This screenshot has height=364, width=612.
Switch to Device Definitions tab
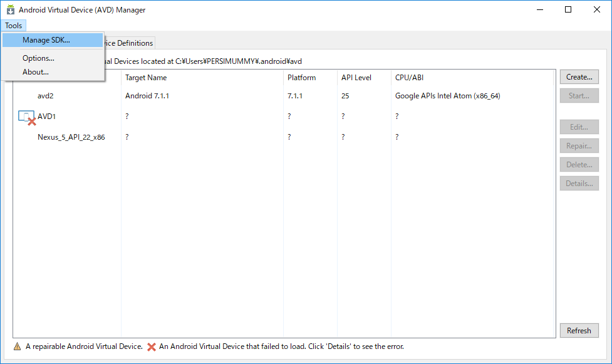point(130,43)
